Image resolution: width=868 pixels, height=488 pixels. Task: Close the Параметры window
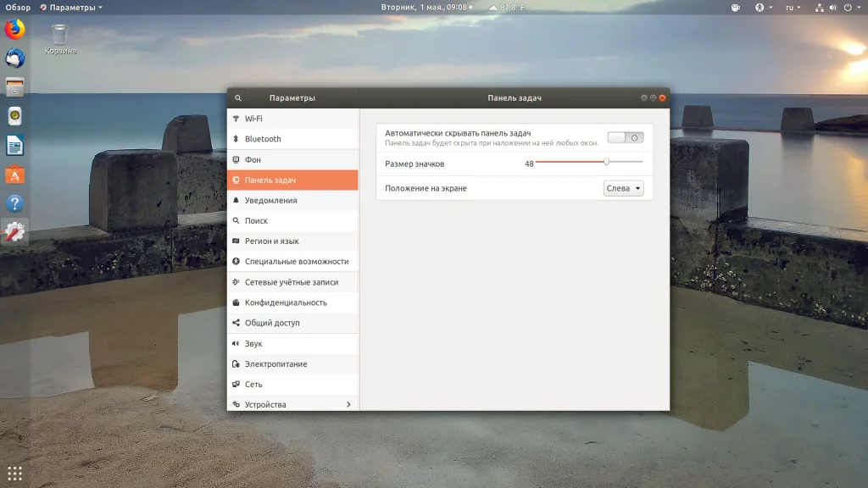click(662, 98)
